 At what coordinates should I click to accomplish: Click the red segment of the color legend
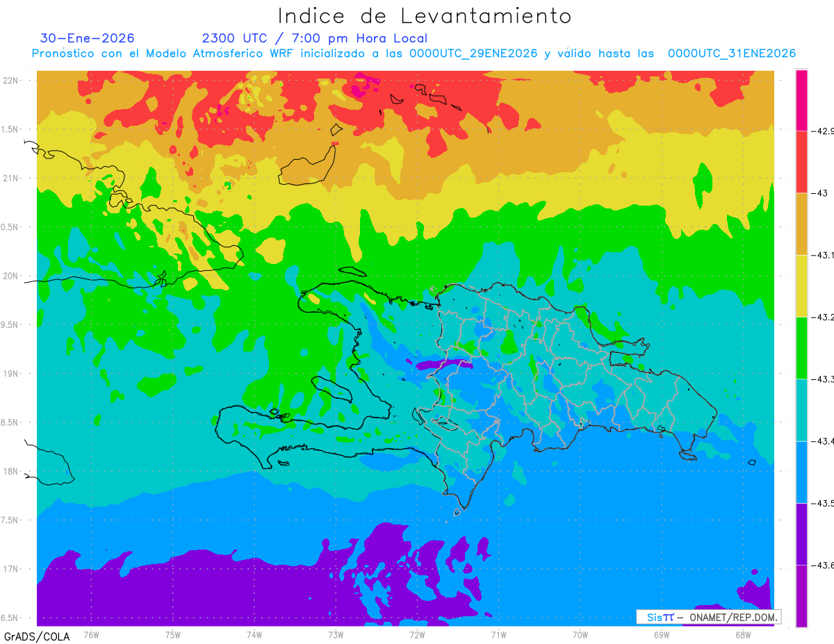click(x=801, y=162)
